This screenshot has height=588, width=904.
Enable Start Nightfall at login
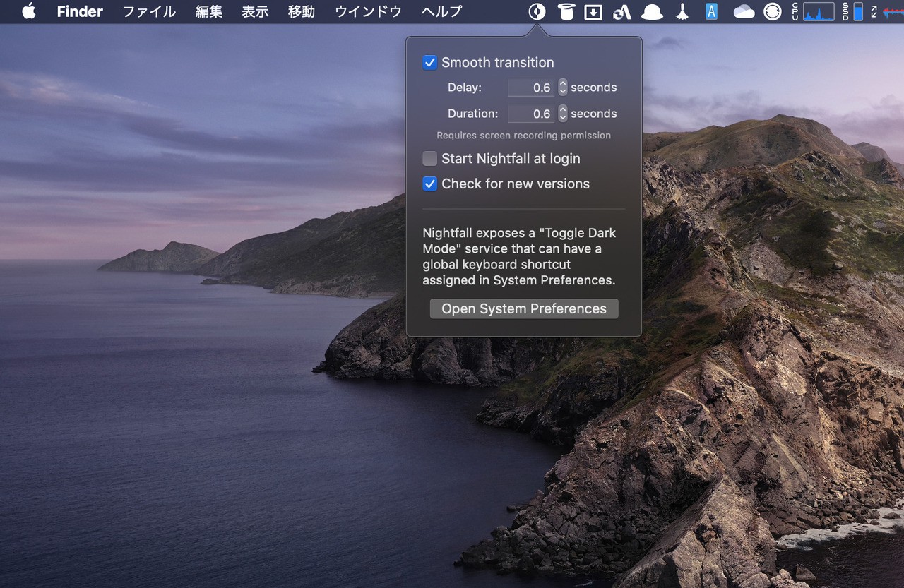pyautogui.click(x=430, y=159)
